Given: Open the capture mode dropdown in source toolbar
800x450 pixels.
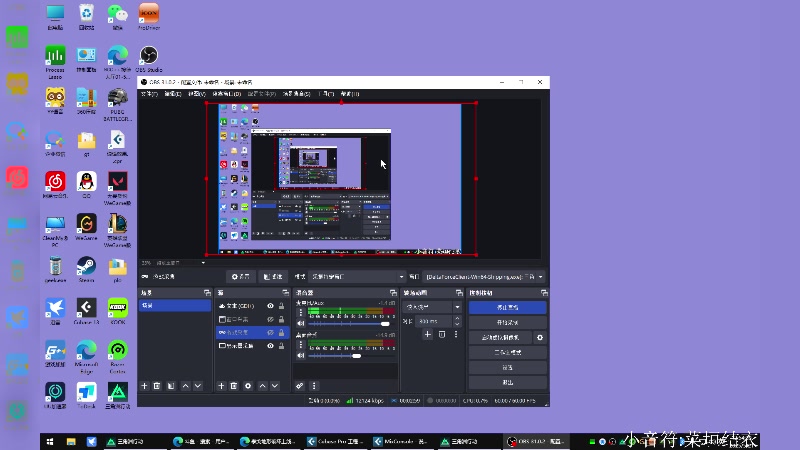Looking at the screenshot, I should (x=357, y=277).
